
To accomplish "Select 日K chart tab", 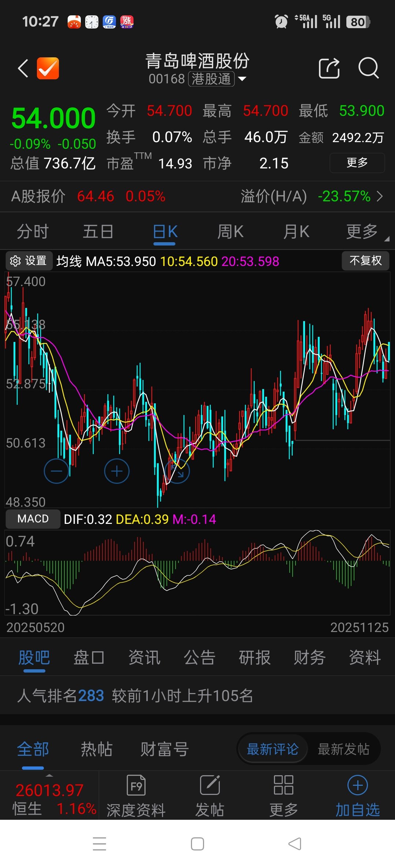I will click(165, 232).
